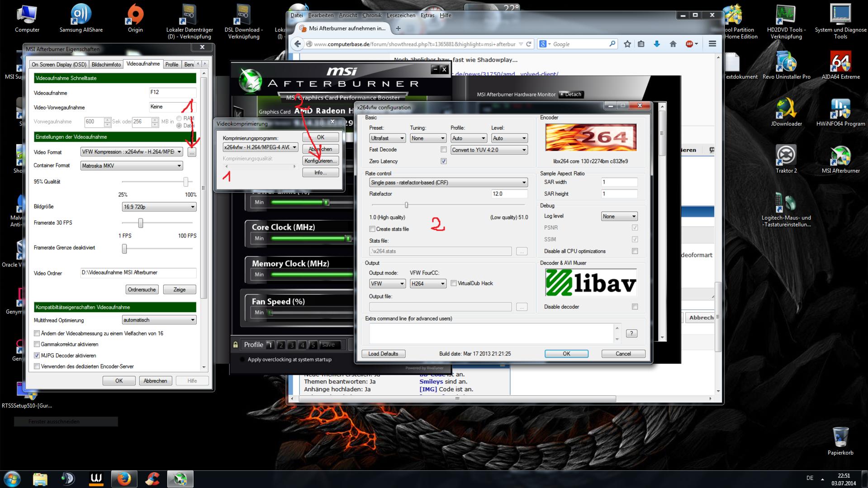Open Komprimierungsprogramm dropdown
The width and height of the screenshot is (868, 488).
(x=261, y=147)
